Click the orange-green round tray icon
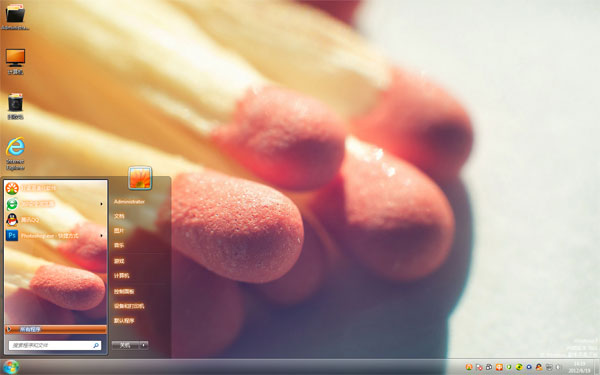 (469, 367)
